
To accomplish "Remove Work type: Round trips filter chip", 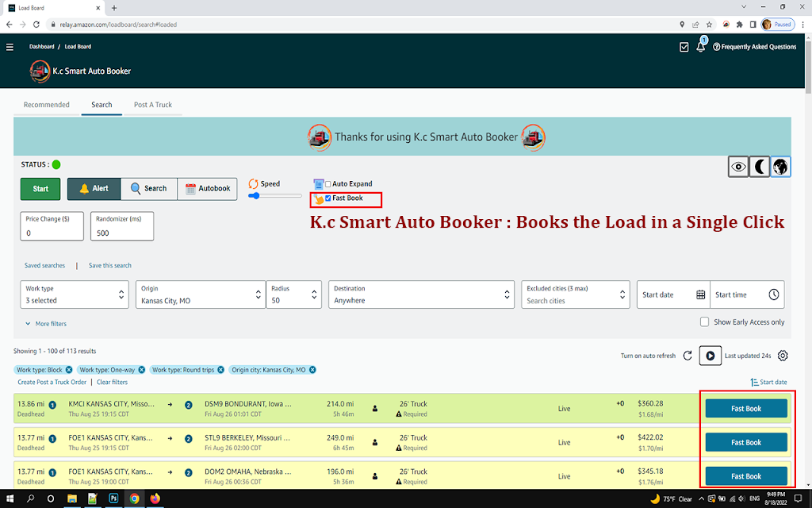I will [x=221, y=370].
